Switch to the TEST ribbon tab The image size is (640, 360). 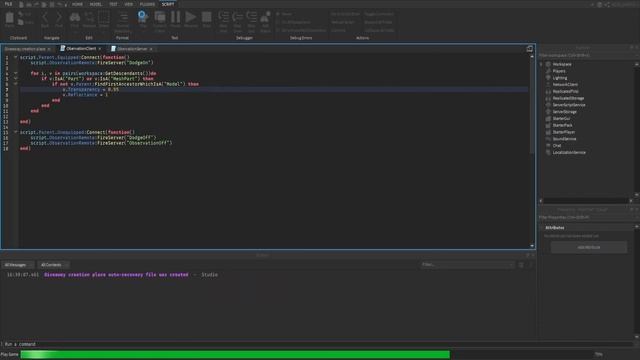[x=113, y=4]
